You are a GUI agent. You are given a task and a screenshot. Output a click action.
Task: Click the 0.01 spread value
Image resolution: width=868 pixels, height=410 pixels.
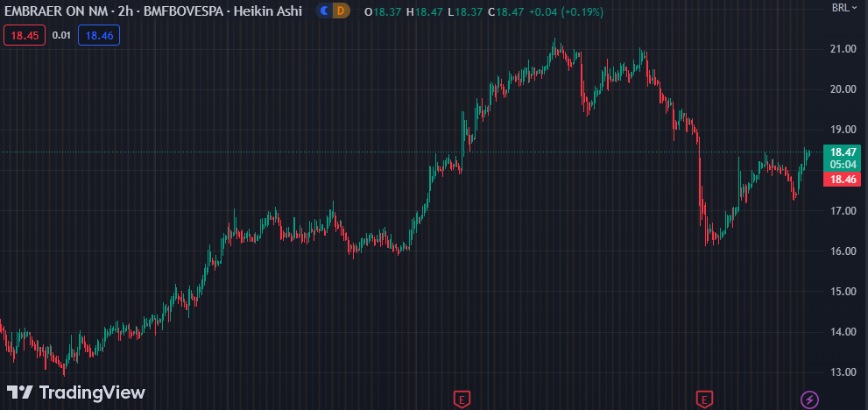[x=61, y=35]
